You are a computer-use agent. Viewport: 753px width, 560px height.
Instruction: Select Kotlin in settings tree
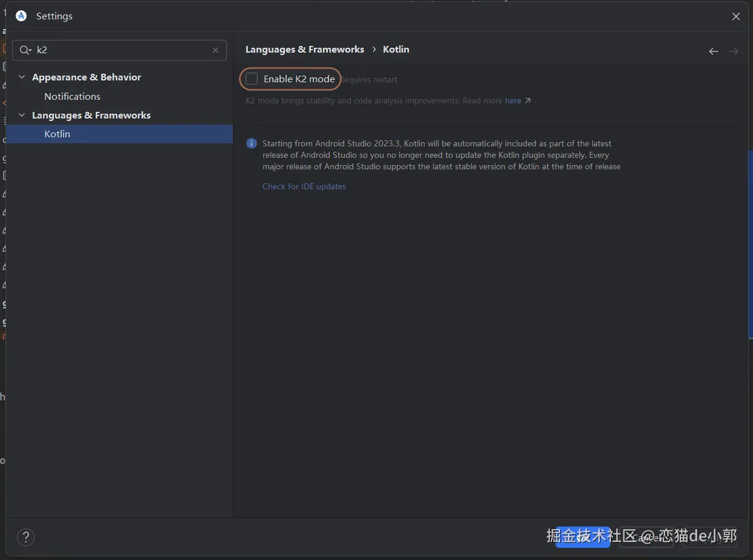(x=120, y=134)
